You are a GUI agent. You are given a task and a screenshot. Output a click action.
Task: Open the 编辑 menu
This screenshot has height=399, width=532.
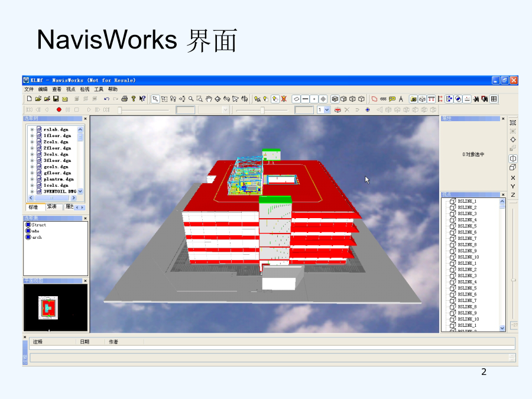pyautogui.click(x=43, y=89)
